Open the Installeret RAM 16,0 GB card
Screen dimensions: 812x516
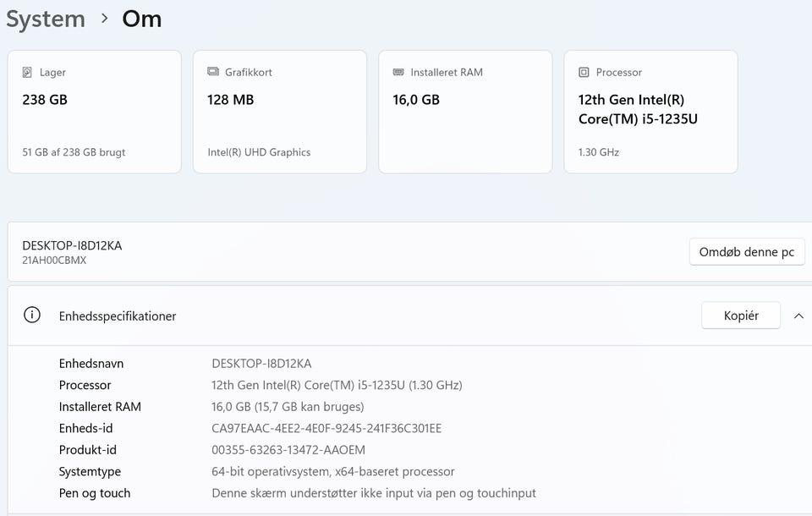tap(465, 112)
